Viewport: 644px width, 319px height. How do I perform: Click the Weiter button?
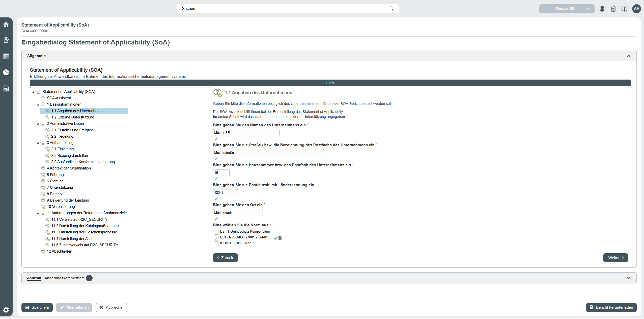click(615, 258)
